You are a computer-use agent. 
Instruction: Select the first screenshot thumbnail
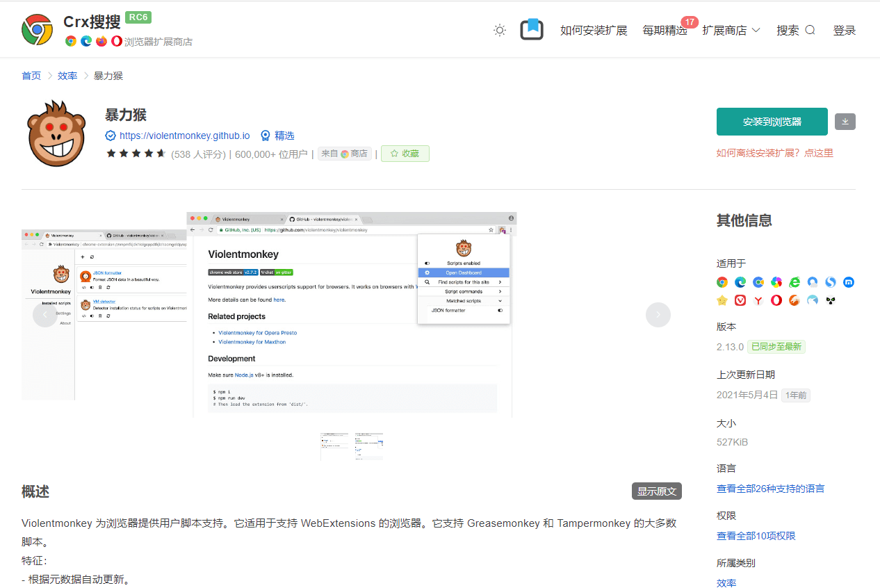[x=334, y=446]
